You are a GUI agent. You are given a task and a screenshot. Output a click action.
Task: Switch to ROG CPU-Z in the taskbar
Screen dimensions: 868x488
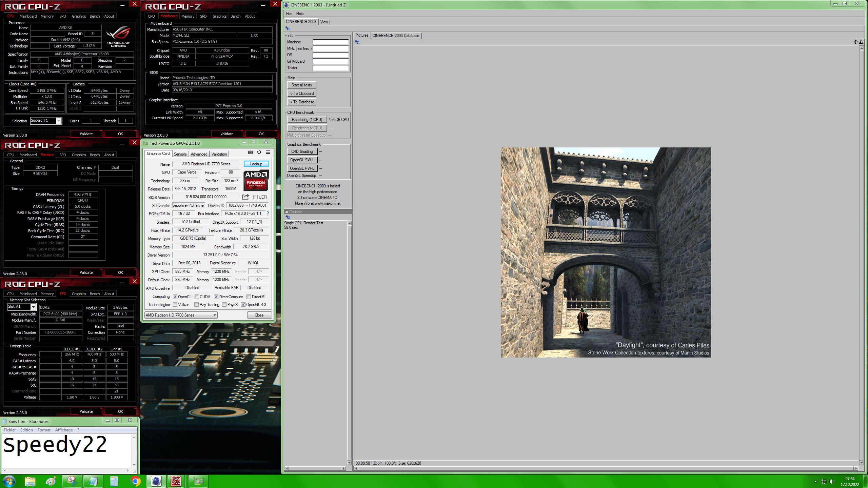(x=176, y=481)
